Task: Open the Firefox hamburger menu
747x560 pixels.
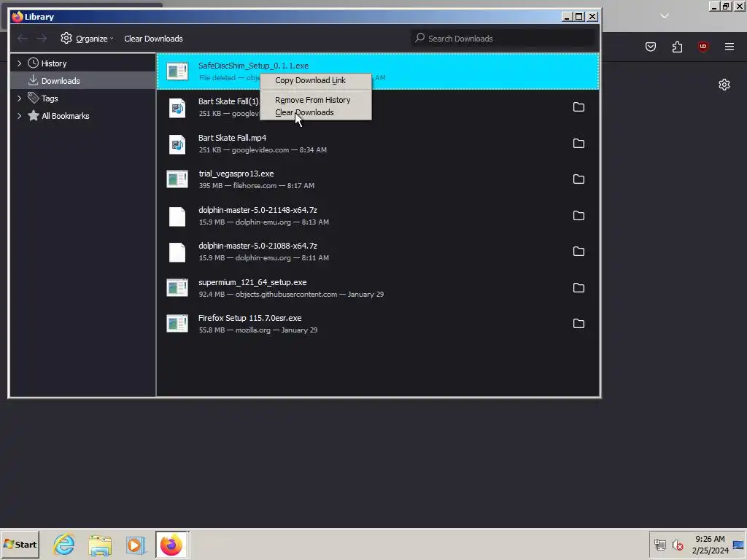Action: coord(729,47)
